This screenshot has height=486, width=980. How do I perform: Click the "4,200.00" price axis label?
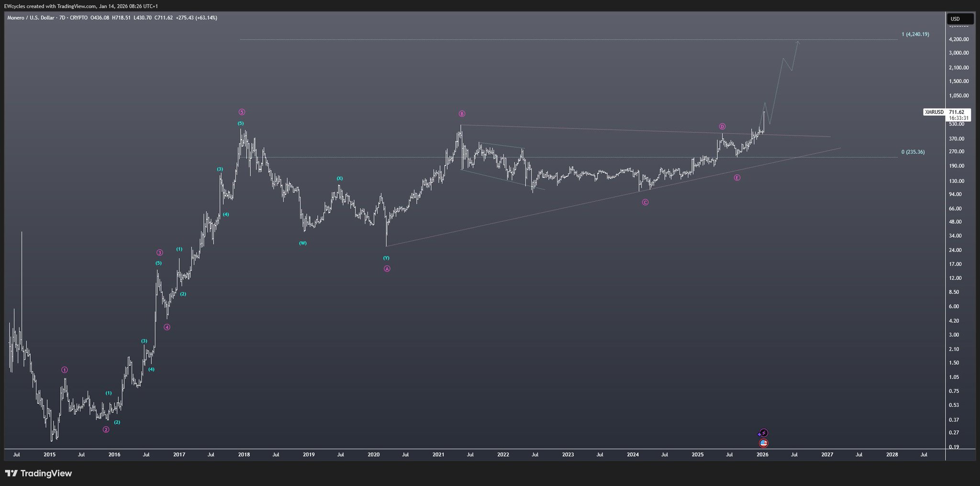pyautogui.click(x=959, y=39)
